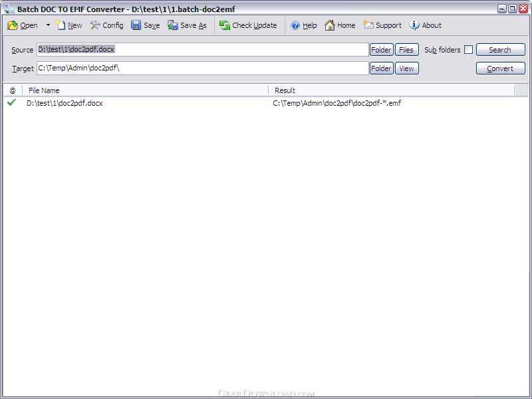Select the D:\test\1\doc2pdf.docx list row
This screenshot has height=399, width=532.
pos(265,103)
